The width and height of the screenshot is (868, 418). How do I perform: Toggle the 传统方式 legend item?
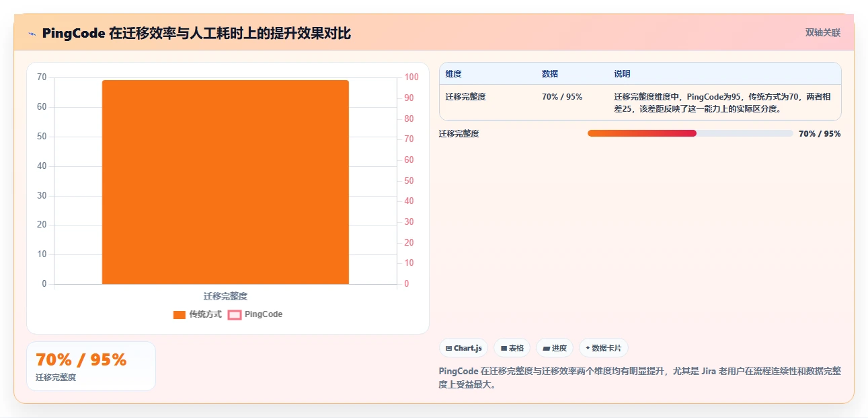point(197,314)
